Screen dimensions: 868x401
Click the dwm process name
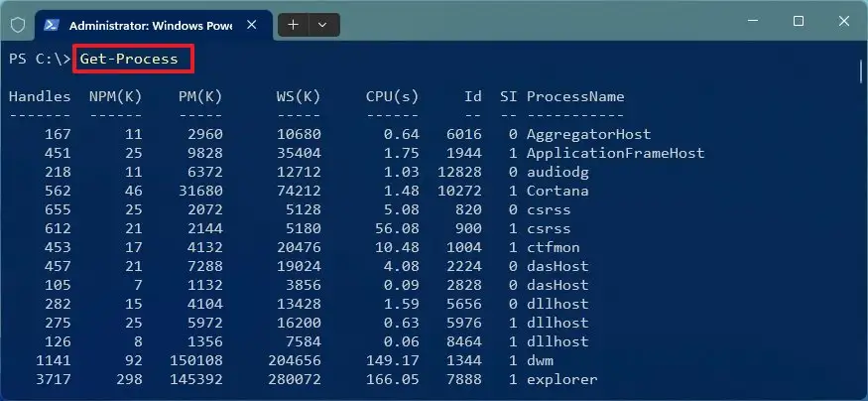[x=540, y=360]
